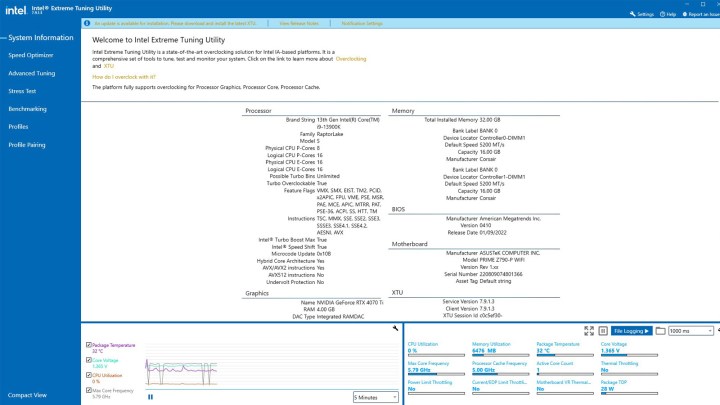Switch to Compact View
Screen dimensions: 720x405
[x=27, y=396]
